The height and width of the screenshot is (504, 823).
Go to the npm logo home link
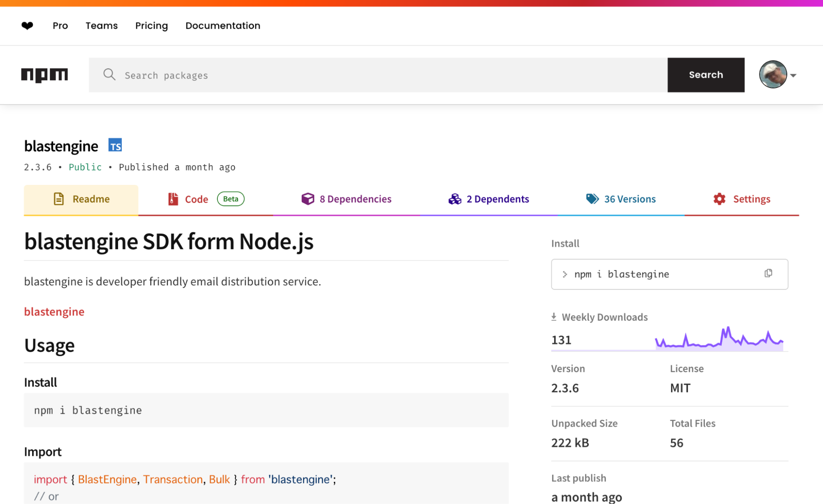(x=44, y=75)
